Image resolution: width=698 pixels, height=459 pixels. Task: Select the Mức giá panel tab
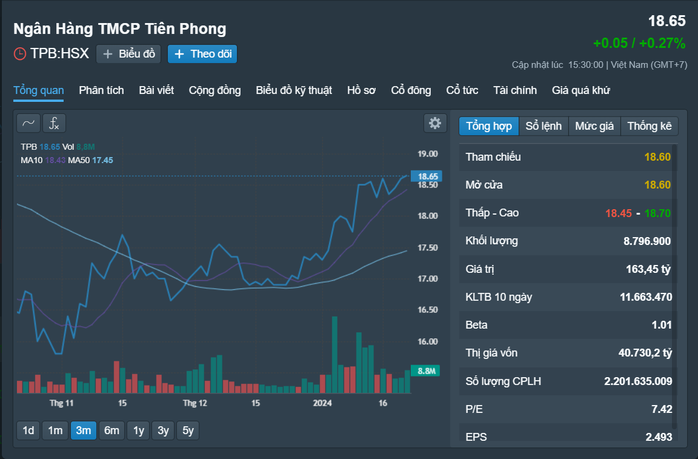tap(594, 126)
